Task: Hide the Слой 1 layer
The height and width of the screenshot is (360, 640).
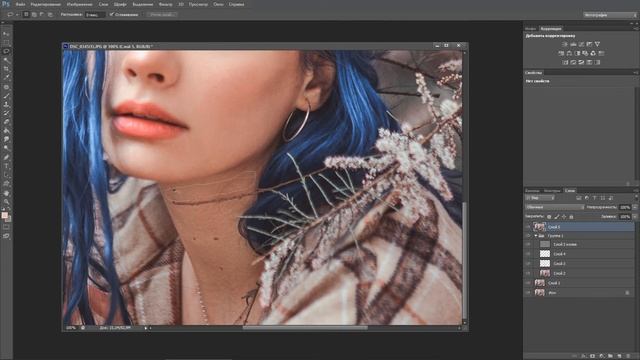Action: [x=528, y=283]
